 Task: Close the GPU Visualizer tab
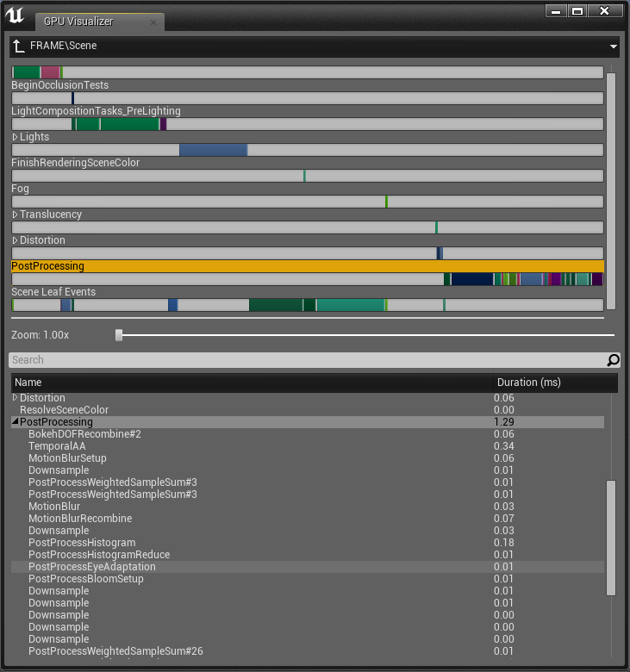click(x=153, y=22)
